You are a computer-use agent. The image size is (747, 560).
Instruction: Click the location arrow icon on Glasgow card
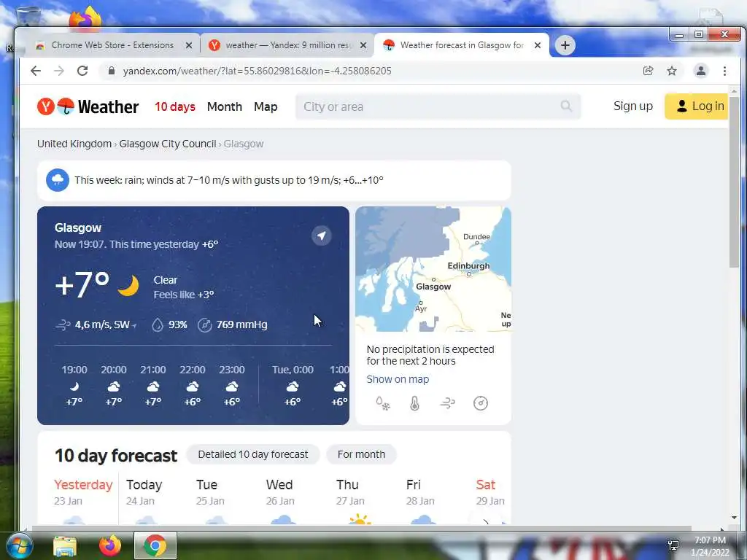point(322,236)
